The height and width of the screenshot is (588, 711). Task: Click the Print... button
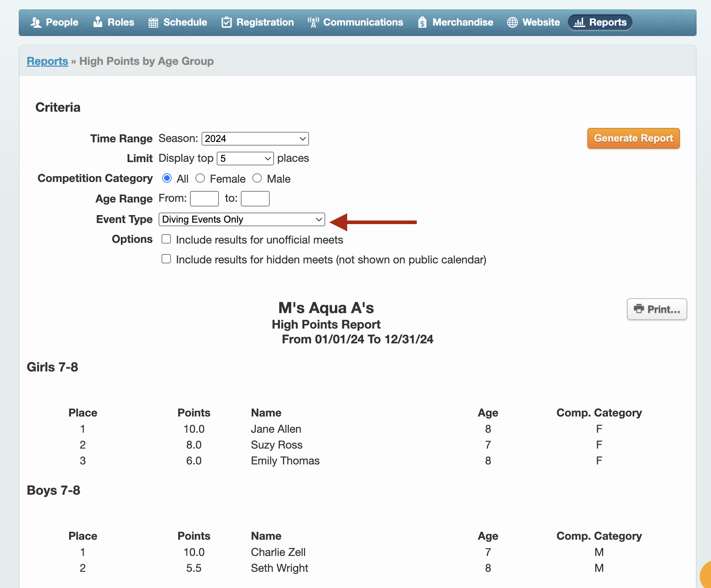tap(657, 309)
